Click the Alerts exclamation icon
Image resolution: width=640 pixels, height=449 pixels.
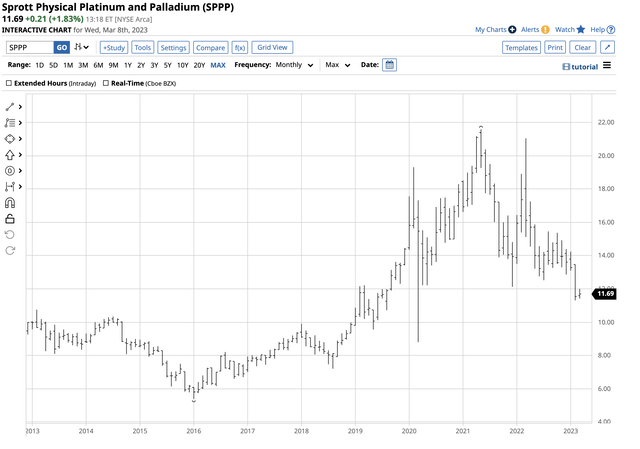[545, 30]
